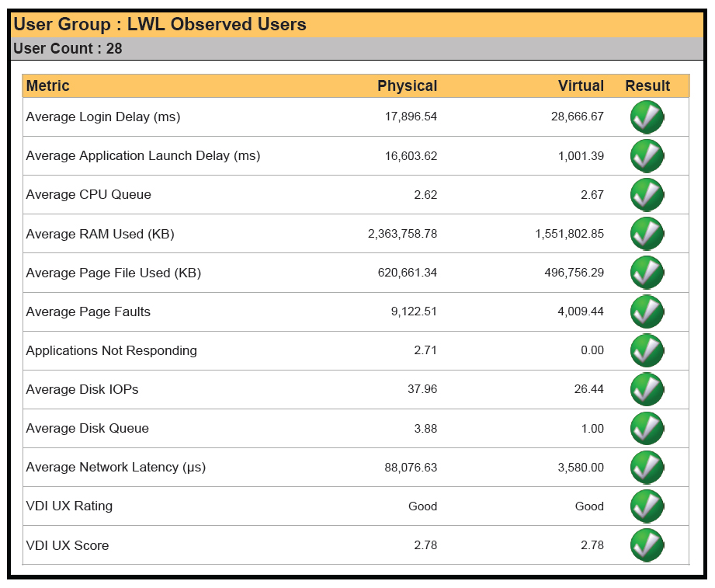Click the value 2,363,758.78
This screenshot has height=588, width=715.
click(403, 234)
